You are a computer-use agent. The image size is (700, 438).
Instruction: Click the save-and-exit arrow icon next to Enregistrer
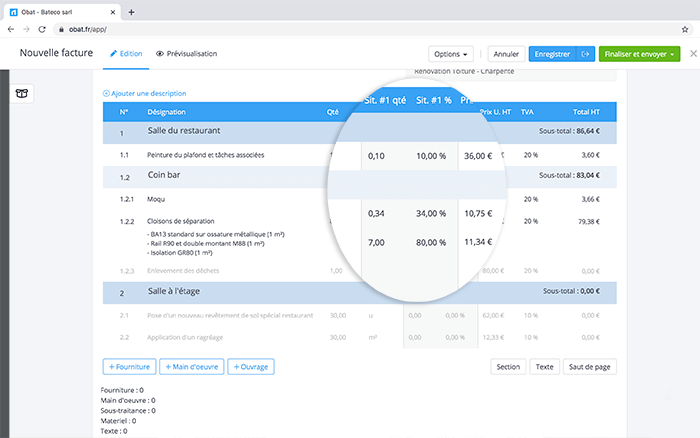[585, 54]
